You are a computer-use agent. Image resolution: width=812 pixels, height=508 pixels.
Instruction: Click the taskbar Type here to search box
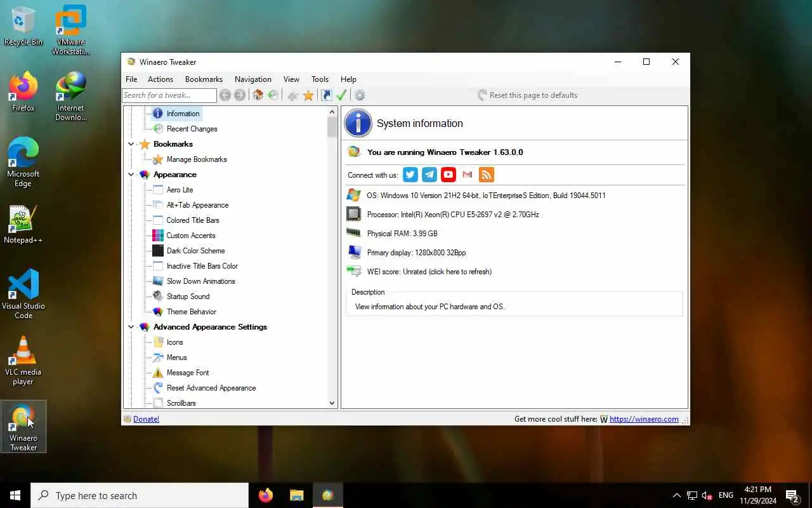pyautogui.click(x=140, y=495)
